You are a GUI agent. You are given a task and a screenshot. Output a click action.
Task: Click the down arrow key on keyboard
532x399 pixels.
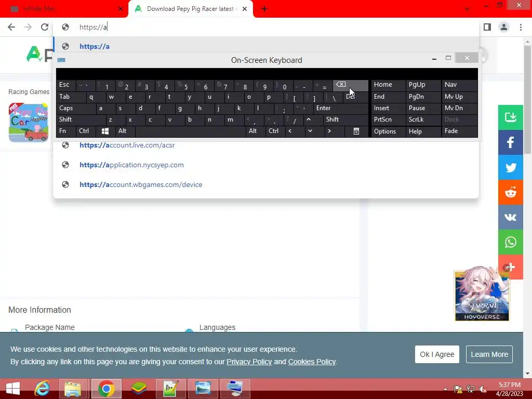[310, 131]
